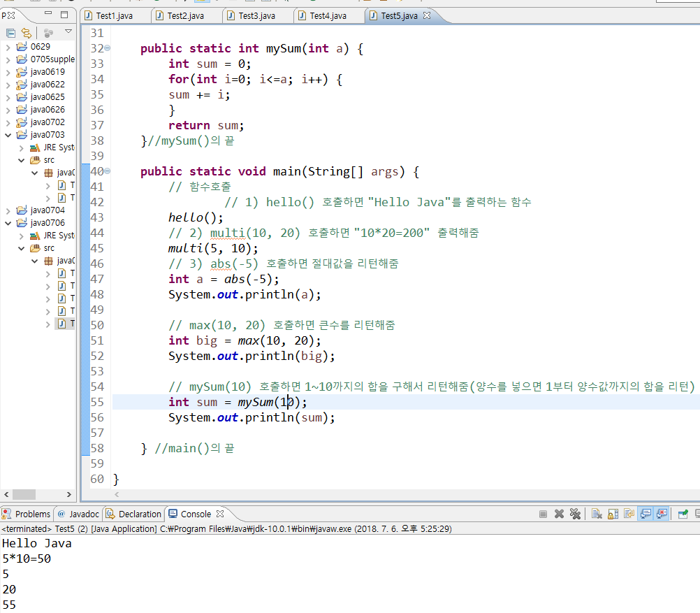Click line number 55 in the editor

click(x=97, y=402)
